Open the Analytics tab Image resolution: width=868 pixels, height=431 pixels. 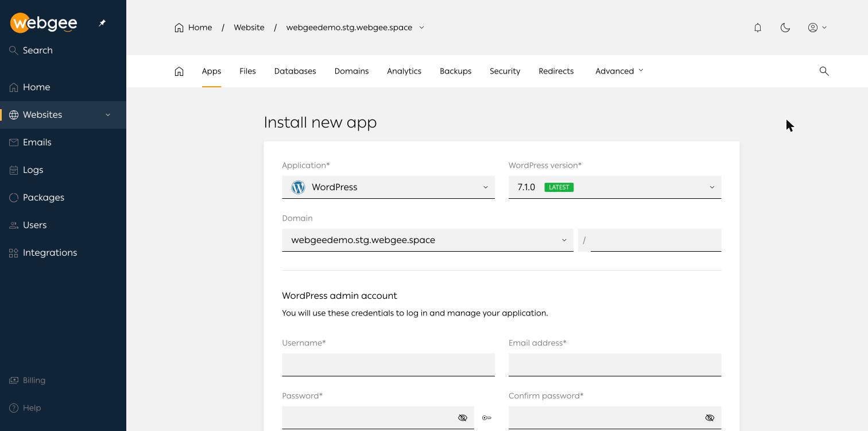point(404,71)
